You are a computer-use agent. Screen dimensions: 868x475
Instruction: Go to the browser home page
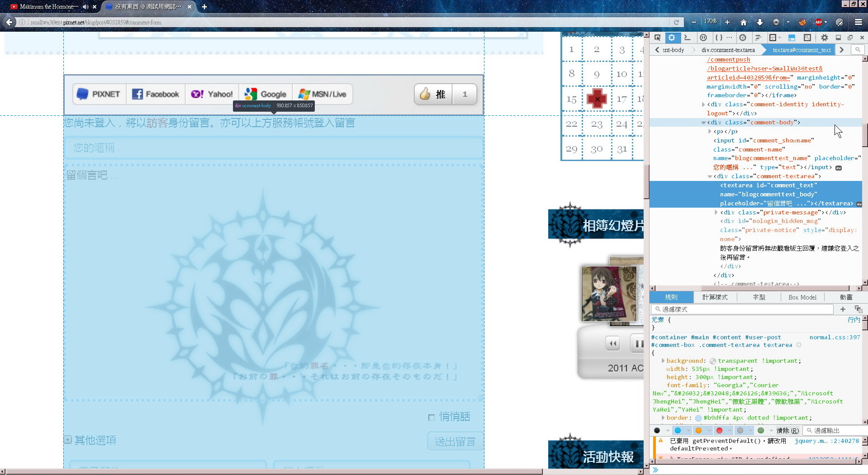click(x=743, y=22)
